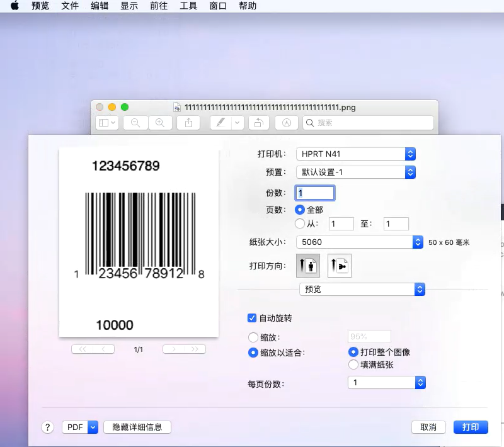Click the 从 starting page field
The width and height of the screenshot is (504, 447).
point(341,224)
